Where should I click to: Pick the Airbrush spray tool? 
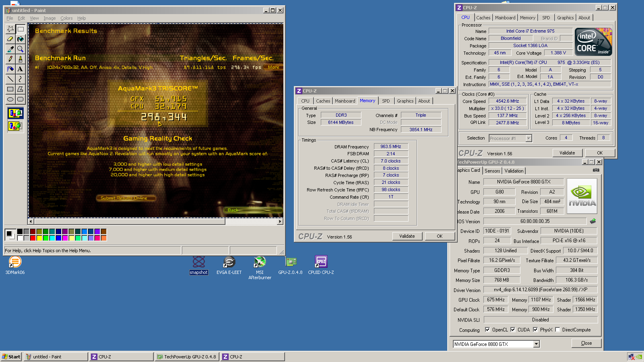10,69
